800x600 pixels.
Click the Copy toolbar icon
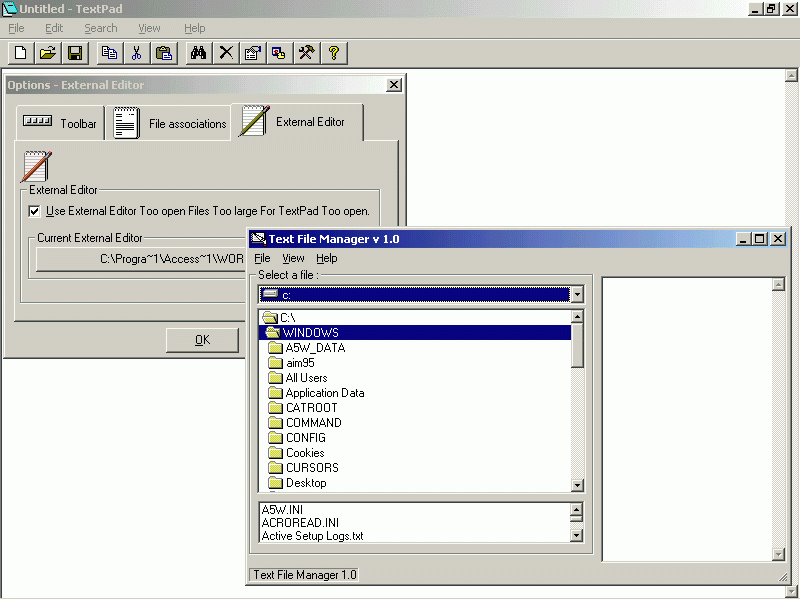coord(110,53)
